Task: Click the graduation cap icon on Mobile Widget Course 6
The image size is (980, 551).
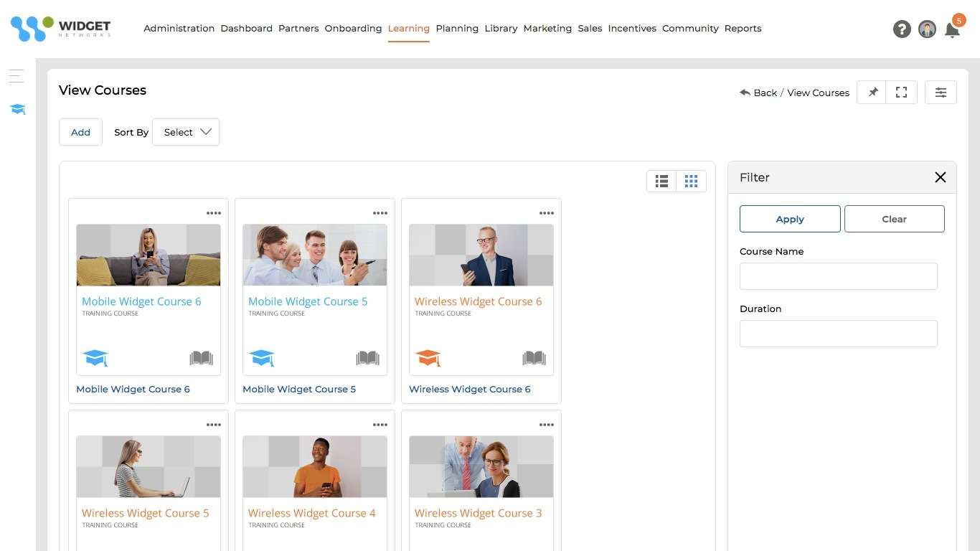Action: click(x=95, y=358)
